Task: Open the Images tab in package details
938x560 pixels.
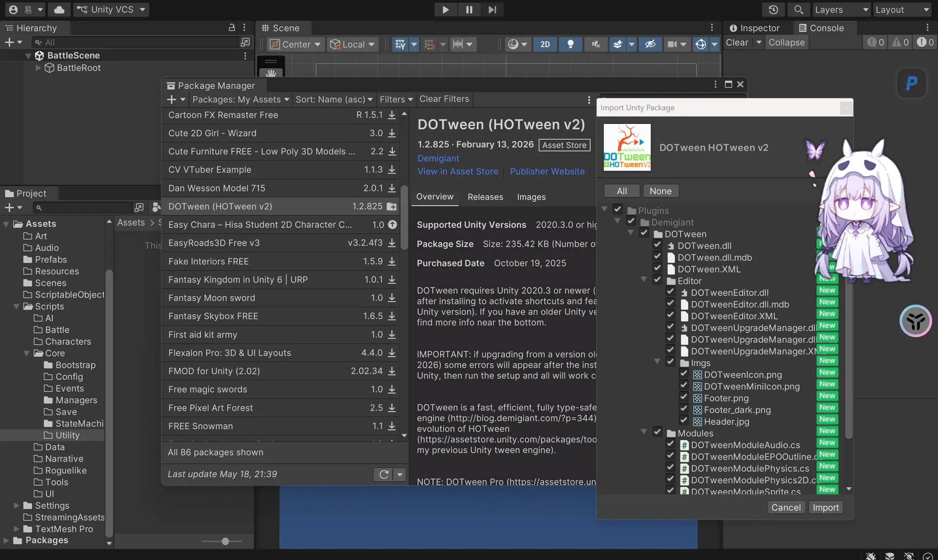Action: coord(531,197)
